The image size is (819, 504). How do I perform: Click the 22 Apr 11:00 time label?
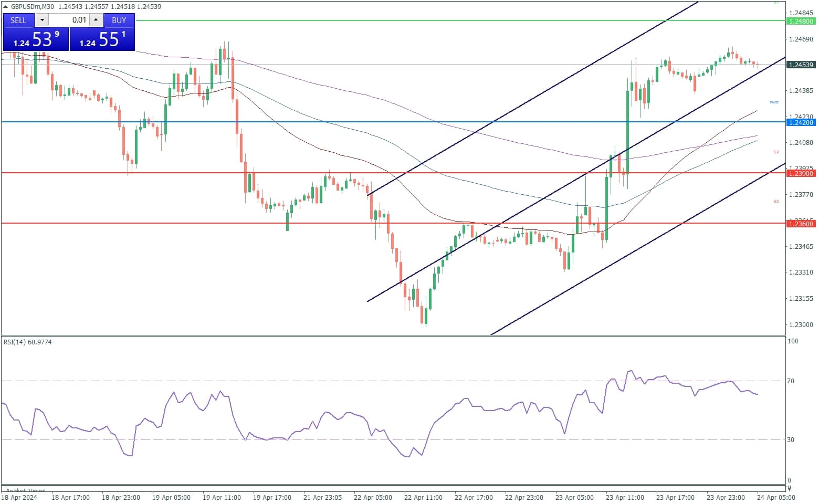point(423,497)
